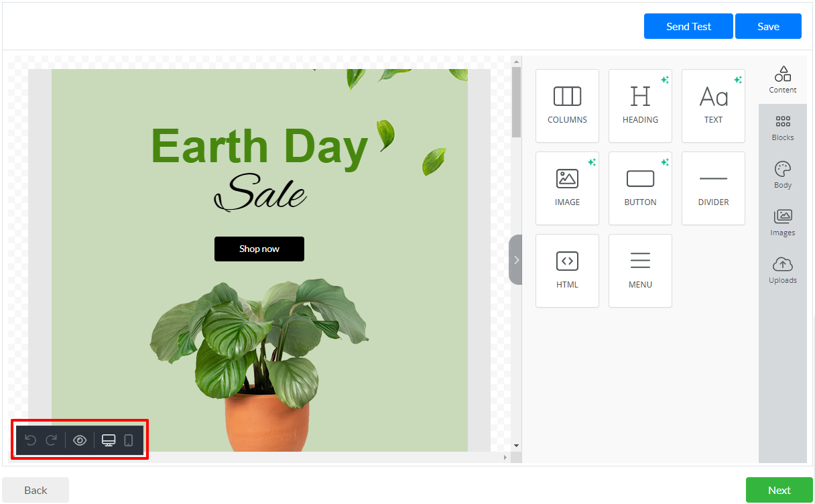
Task: Click the undo arrow icon
Action: [x=30, y=440]
